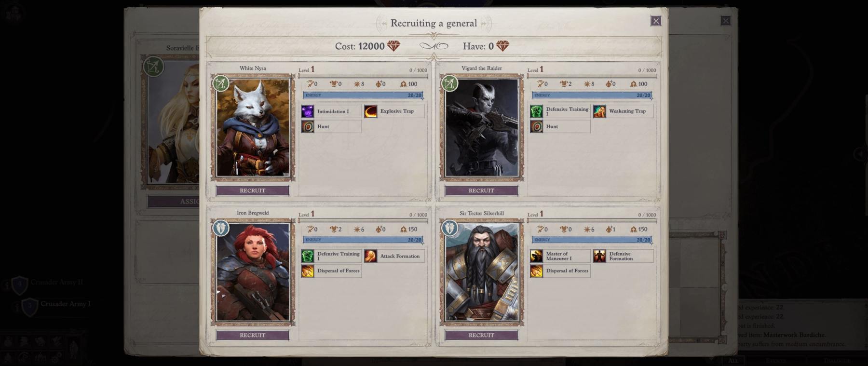This screenshot has width=868, height=366.
Task: Select Iron Bregweld's Attack Formation icon
Action: tap(371, 256)
